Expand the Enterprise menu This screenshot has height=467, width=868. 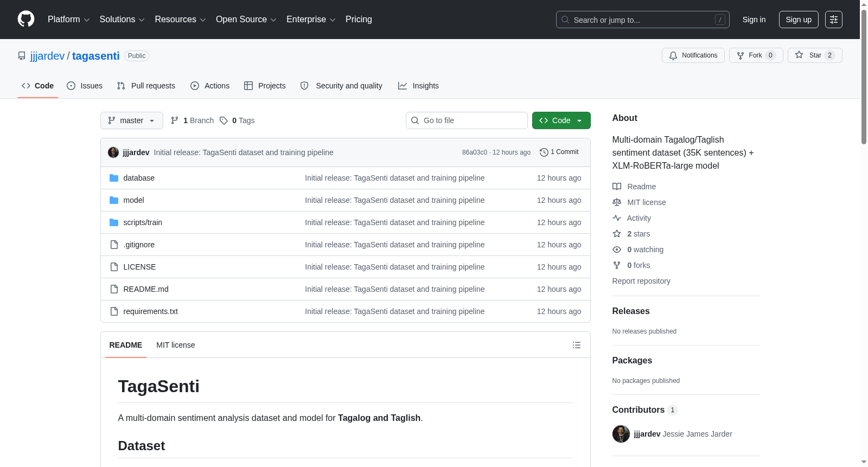click(311, 20)
